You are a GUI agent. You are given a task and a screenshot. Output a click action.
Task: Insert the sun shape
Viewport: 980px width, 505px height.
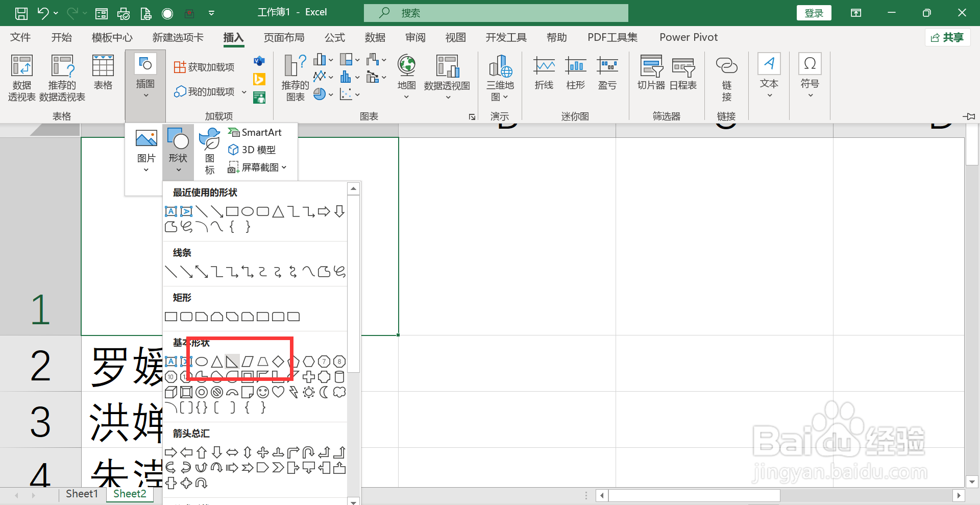[309, 392]
